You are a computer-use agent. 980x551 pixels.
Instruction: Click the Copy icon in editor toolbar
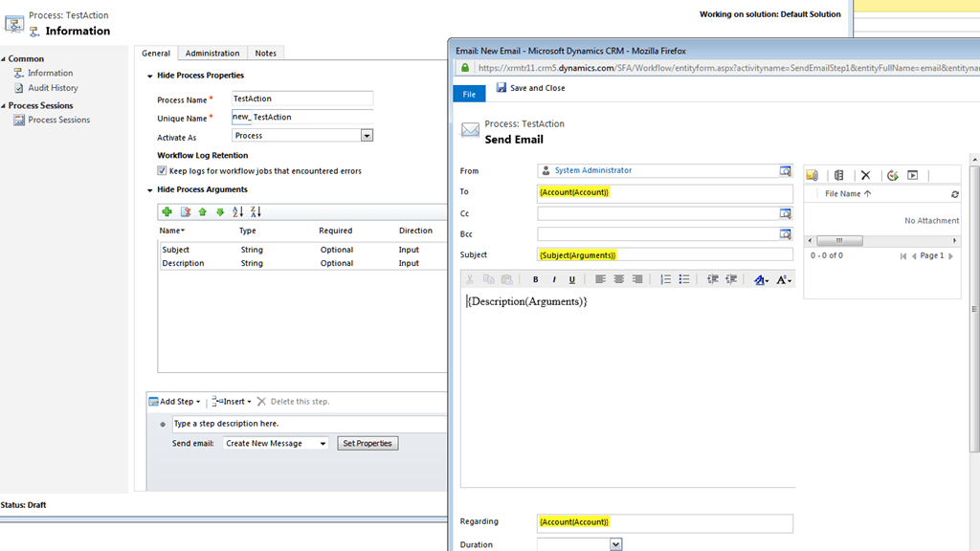[489, 279]
